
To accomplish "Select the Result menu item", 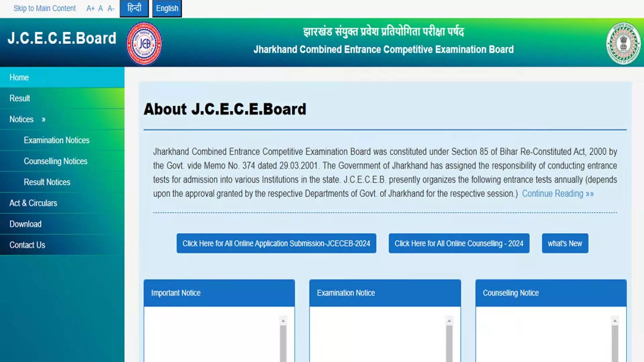I will [x=20, y=98].
